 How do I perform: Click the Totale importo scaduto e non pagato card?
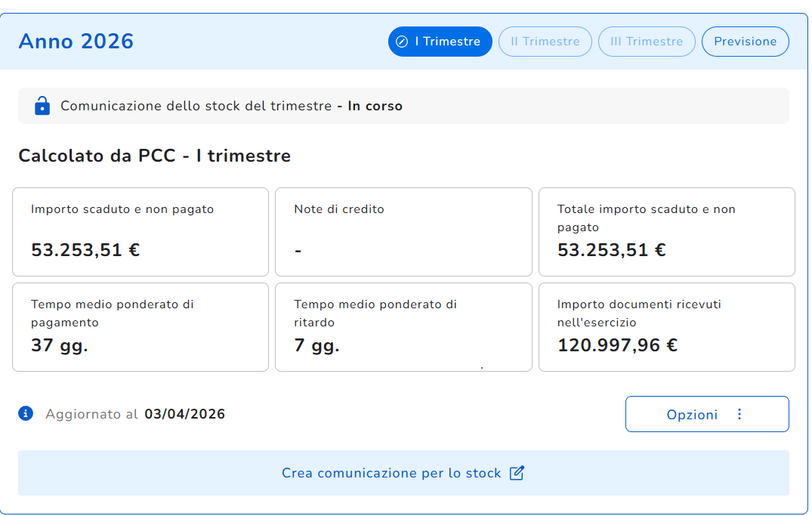(666, 232)
